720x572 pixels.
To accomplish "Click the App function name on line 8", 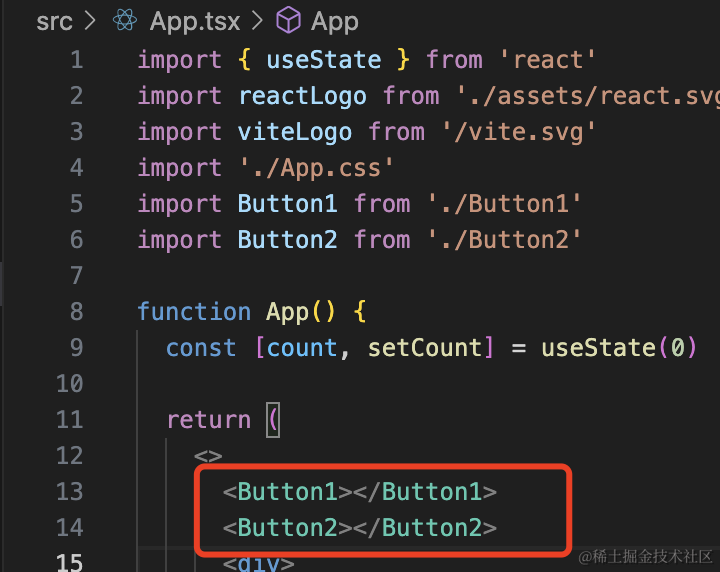I will 287,312.
